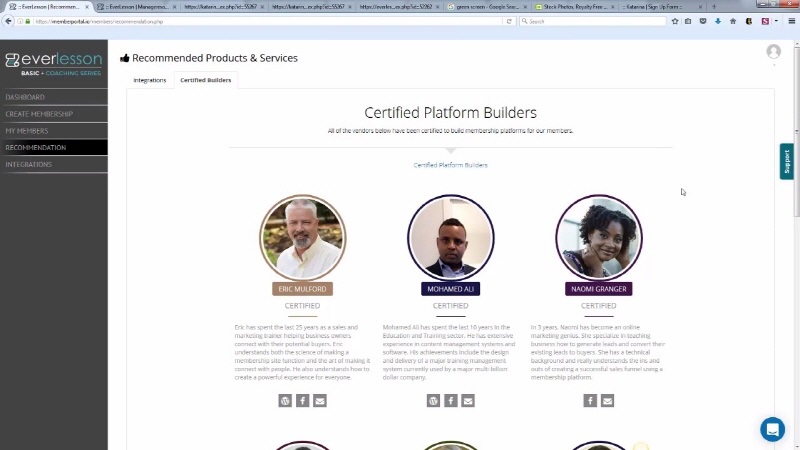Open Naomi Granger's Facebook icon
This screenshot has width=800, height=450.
point(590,401)
